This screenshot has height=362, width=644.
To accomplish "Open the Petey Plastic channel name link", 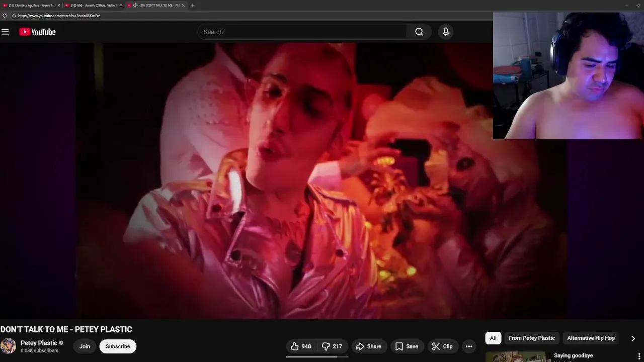I will [39, 343].
